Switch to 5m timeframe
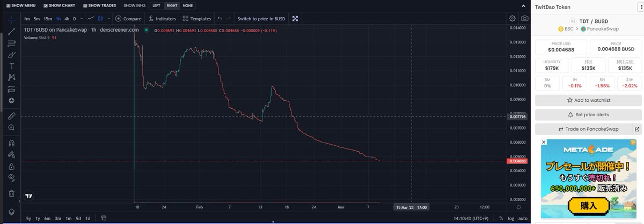 click(x=36, y=19)
